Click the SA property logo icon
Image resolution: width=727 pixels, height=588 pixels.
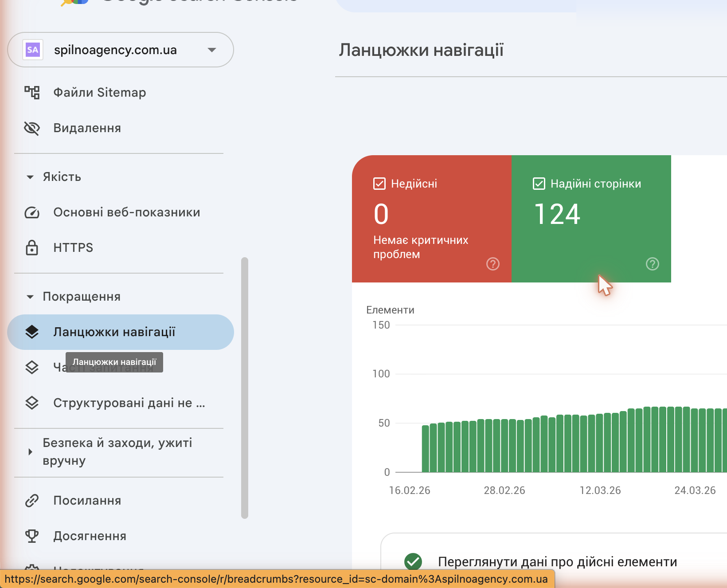pyautogui.click(x=33, y=50)
